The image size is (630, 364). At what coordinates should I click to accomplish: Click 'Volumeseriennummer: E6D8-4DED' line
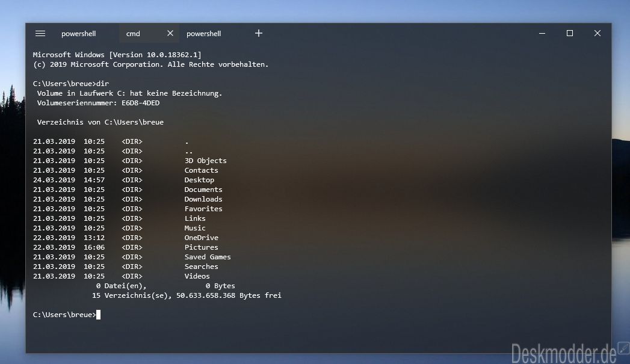tap(98, 103)
